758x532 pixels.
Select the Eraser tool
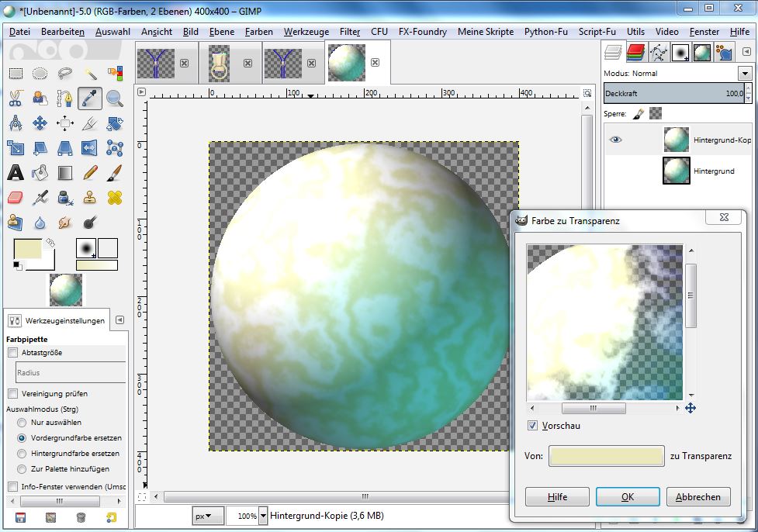click(15, 198)
